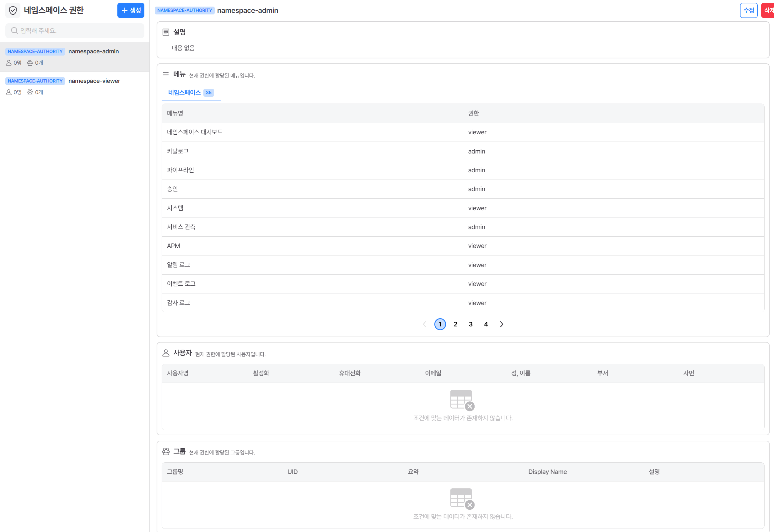Focus the 입력해 주세요 search field
This screenshot has width=774, height=532.
[75, 31]
